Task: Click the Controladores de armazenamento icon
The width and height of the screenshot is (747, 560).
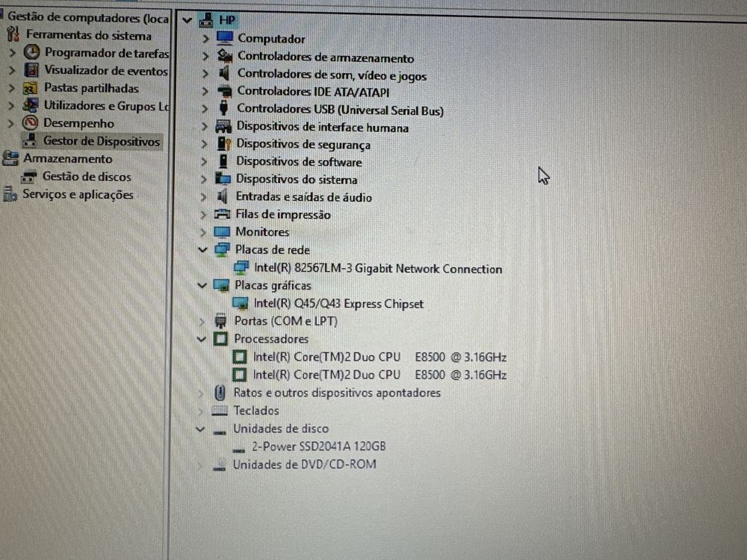Action: pos(224,56)
